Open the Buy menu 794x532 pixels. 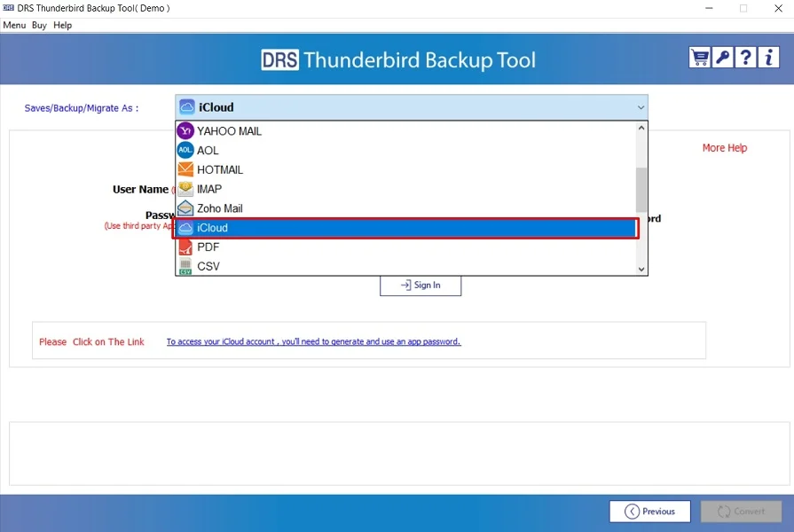click(38, 25)
